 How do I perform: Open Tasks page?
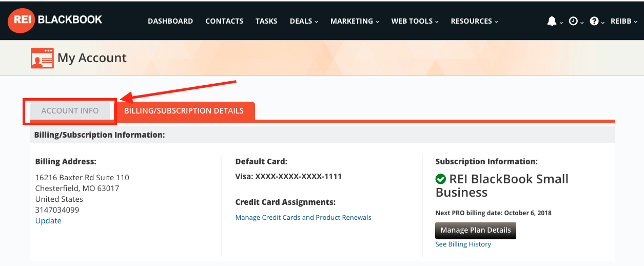coord(266,21)
